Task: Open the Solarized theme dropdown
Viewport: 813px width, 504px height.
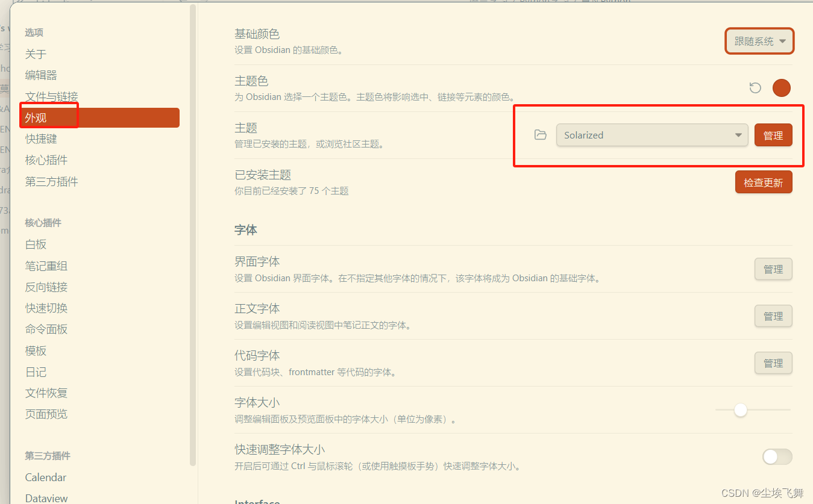Action: (x=652, y=135)
